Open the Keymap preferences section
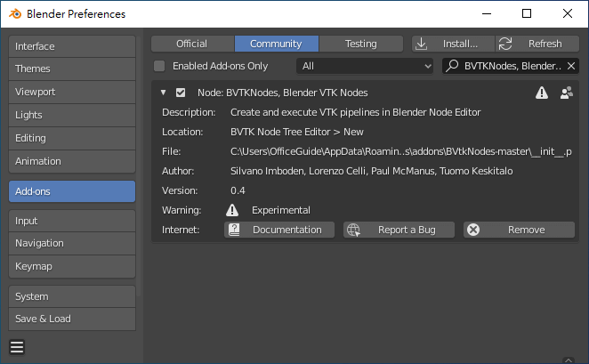589x364 pixels. pos(72,266)
